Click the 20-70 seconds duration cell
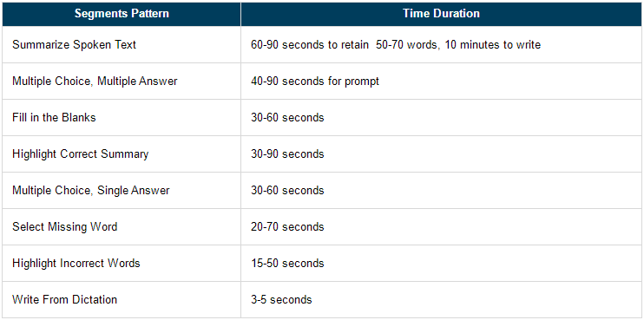The width and height of the screenshot is (644, 320). 441,227
